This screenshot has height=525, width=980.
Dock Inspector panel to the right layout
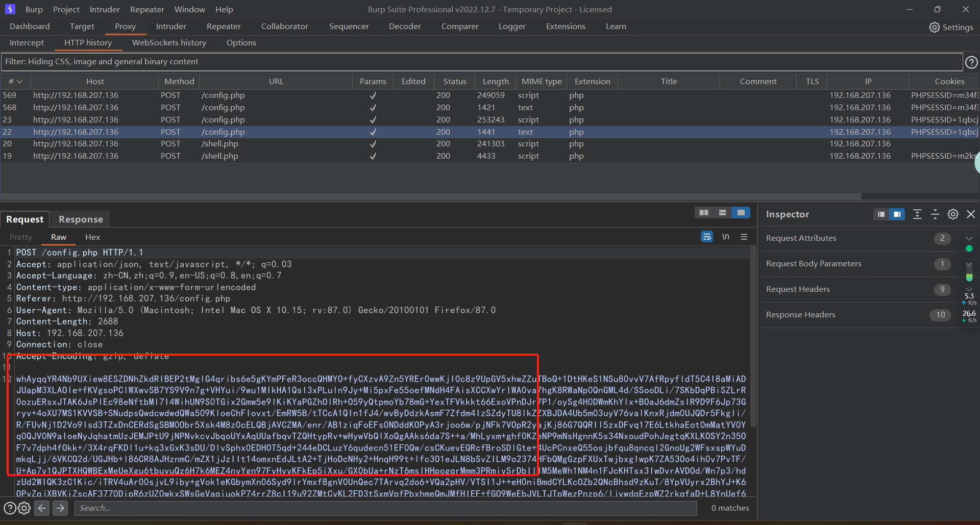point(897,214)
